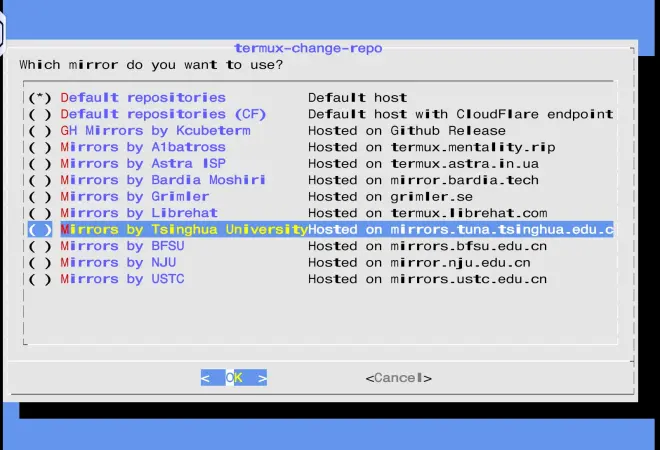Click 'Hosted on termux.mentality.rip' description
The height and width of the screenshot is (450, 660).
point(432,147)
